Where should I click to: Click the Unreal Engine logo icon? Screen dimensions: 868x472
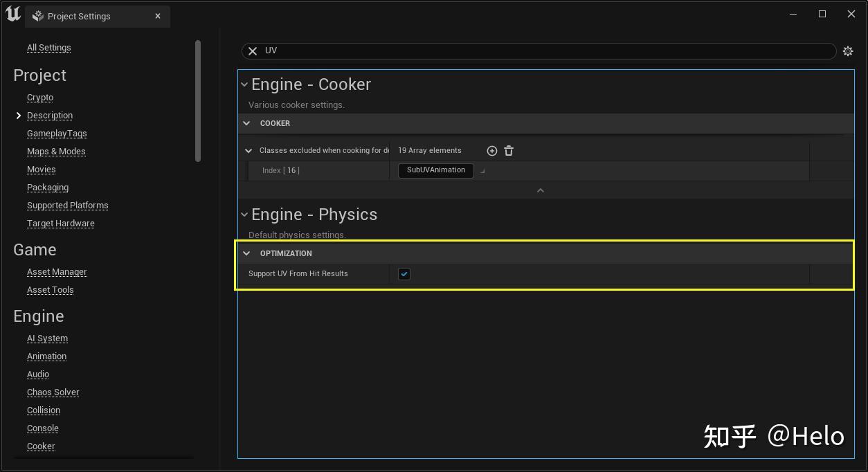click(12, 13)
